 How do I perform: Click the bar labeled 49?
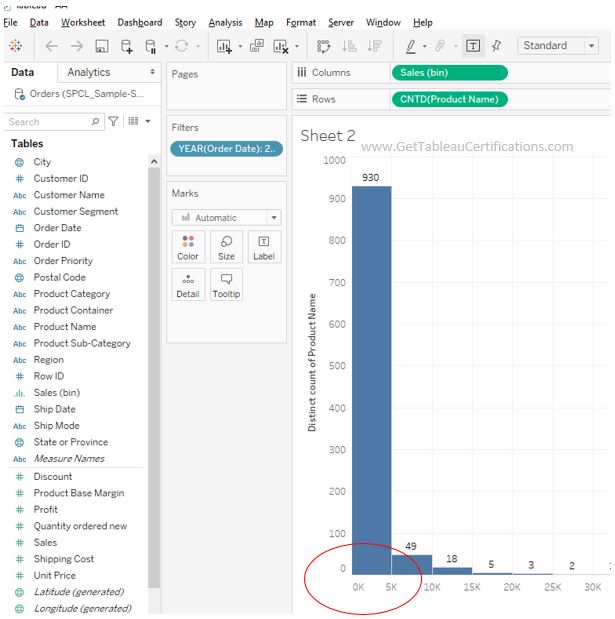click(412, 565)
